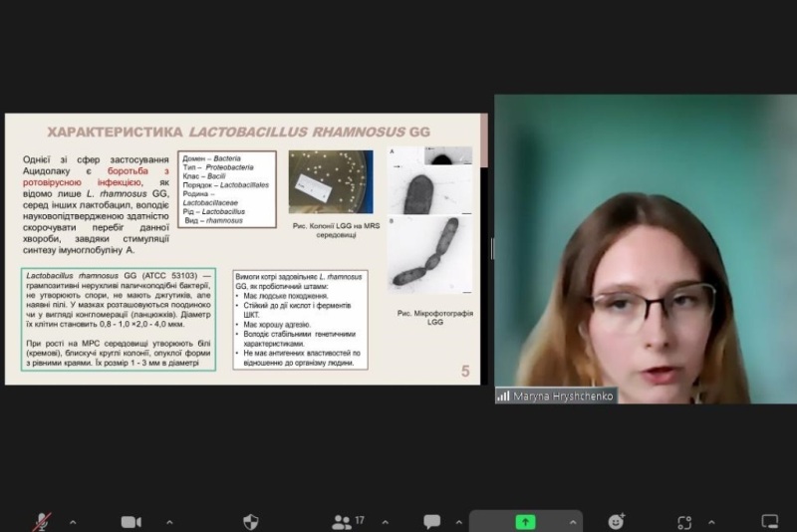
Task: Start video with camera icon
Action: coord(131,521)
